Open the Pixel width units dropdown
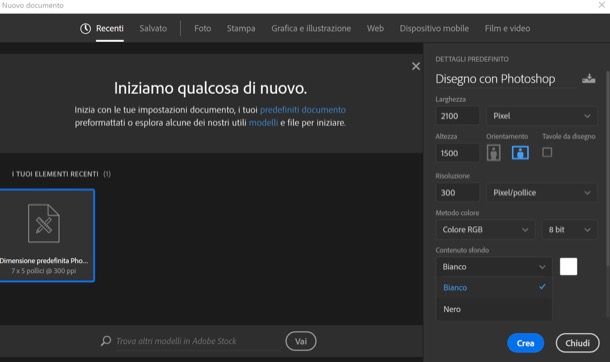This screenshot has width=610, height=362. tap(541, 116)
